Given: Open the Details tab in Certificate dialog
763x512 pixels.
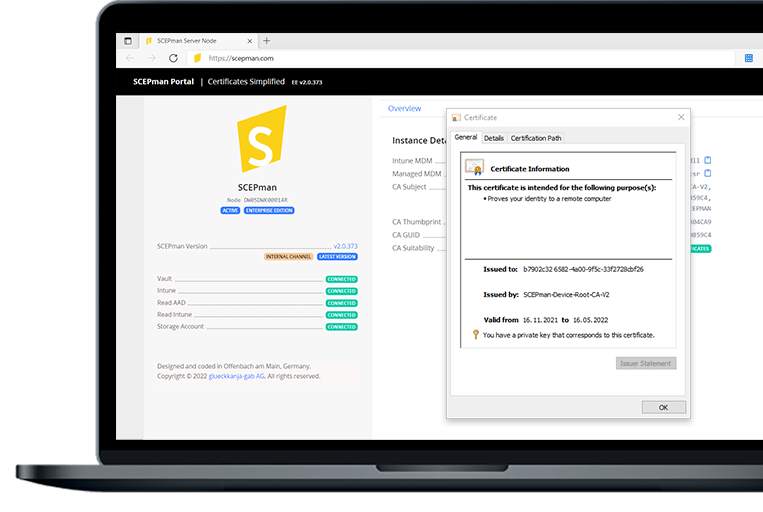Looking at the screenshot, I should [x=494, y=138].
